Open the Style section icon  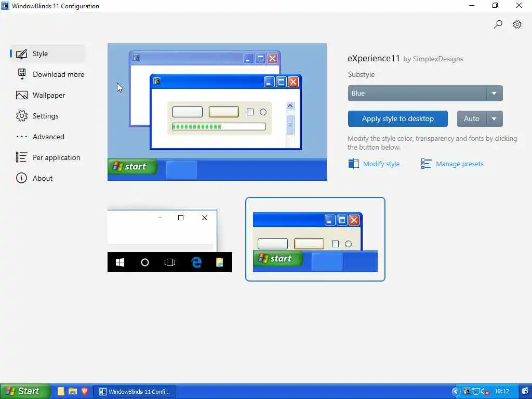click(21, 54)
